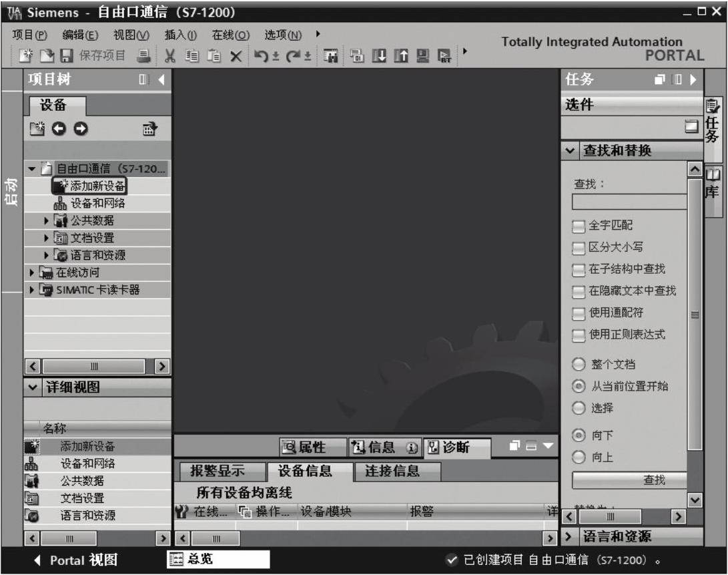Screen dimensions: 728x575
Task: Open 添加新设备 in project tree
Action: pos(89,186)
